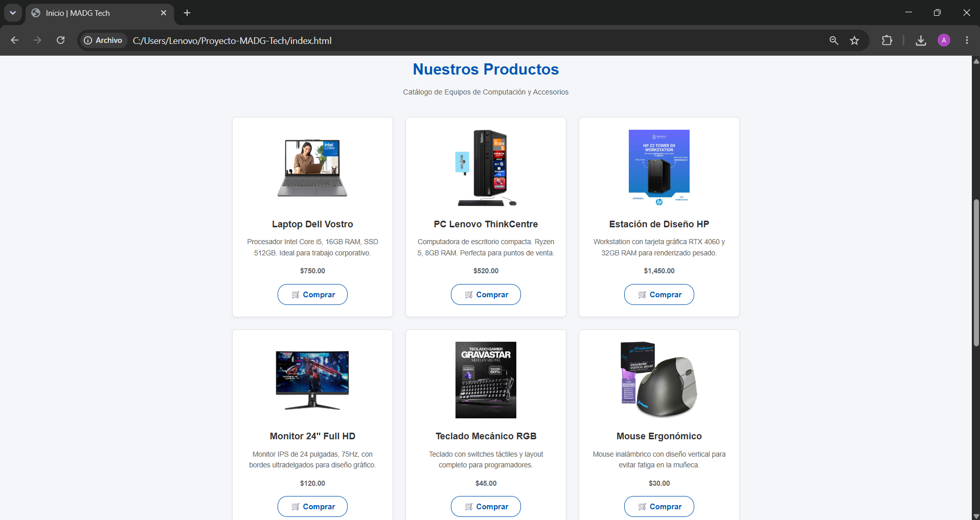Buy the Estación de Diseño HP

point(659,295)
